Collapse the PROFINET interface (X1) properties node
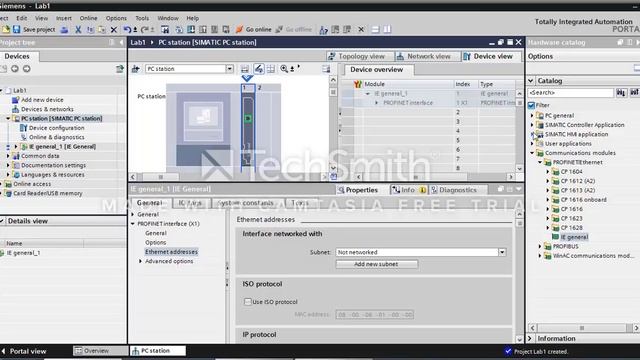Image resolution: width=640 pixels, height=360 pixels. point(133,224)
